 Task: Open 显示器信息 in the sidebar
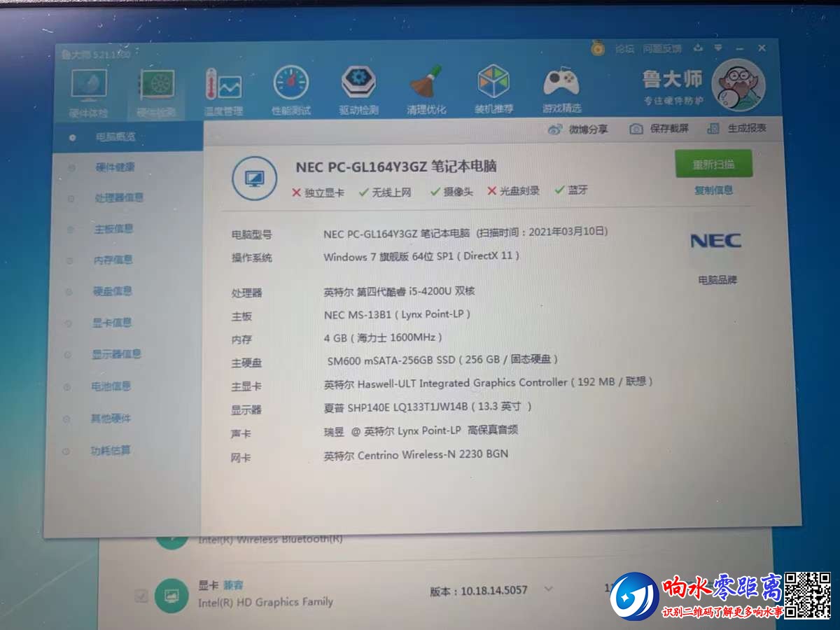tap(116, 354)
